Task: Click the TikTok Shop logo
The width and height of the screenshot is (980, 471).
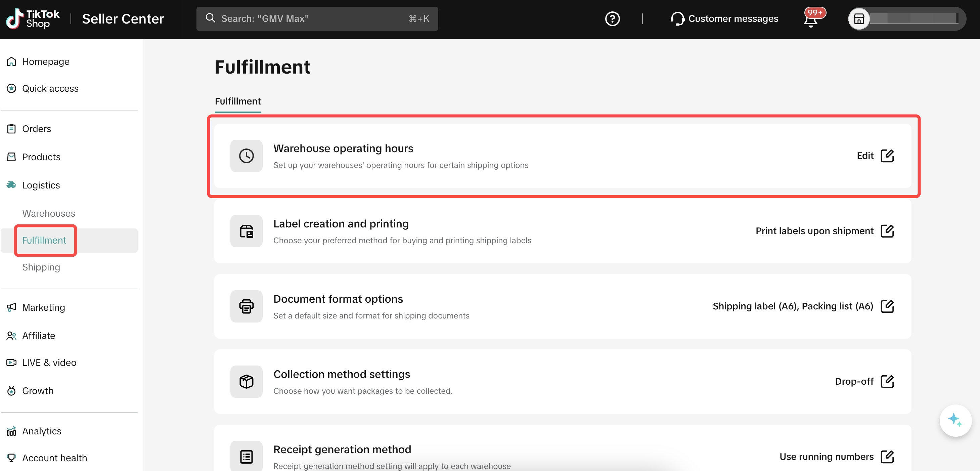Action: tap(33, 18)
